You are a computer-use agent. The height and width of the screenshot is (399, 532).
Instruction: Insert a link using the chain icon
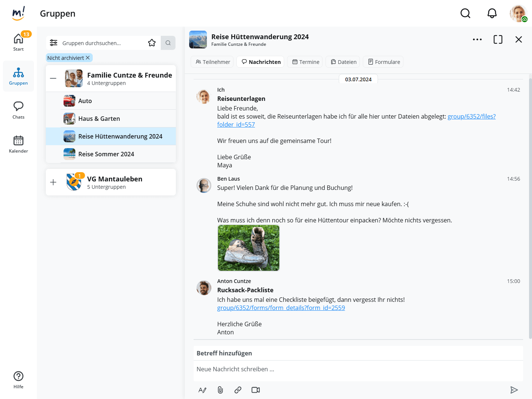238,390
